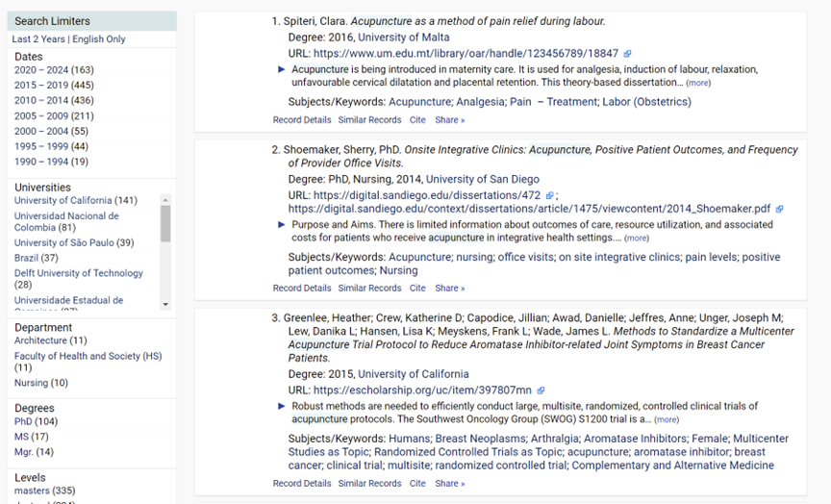Share the Shoemaker record

450,289
